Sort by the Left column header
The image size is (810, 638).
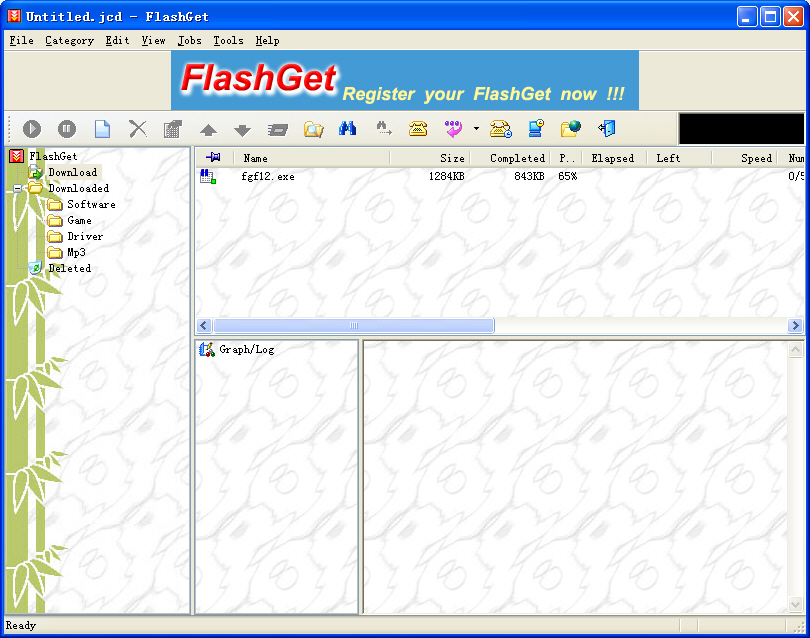(679, 158)
